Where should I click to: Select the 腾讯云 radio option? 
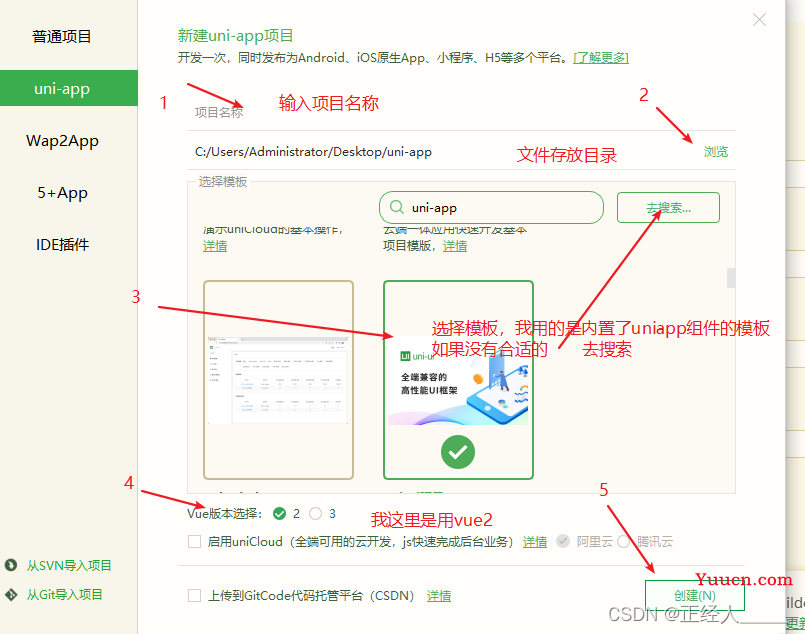click(624, 541)
